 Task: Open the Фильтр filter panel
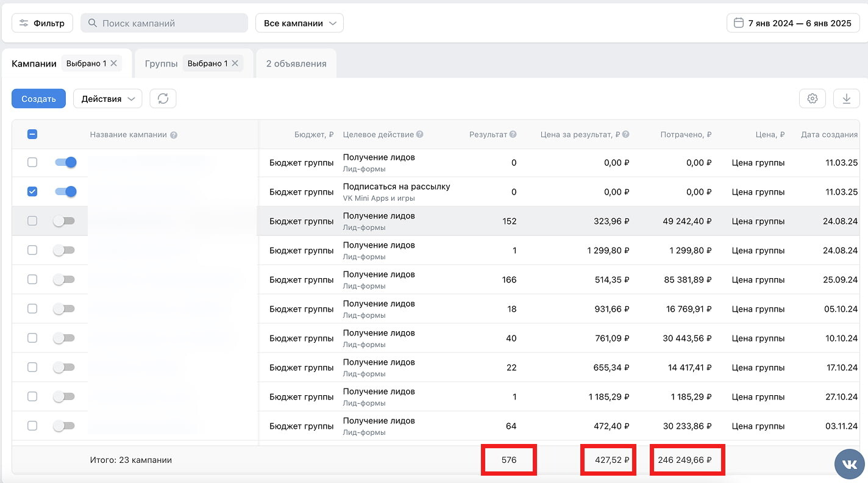(x=42, y=23)
